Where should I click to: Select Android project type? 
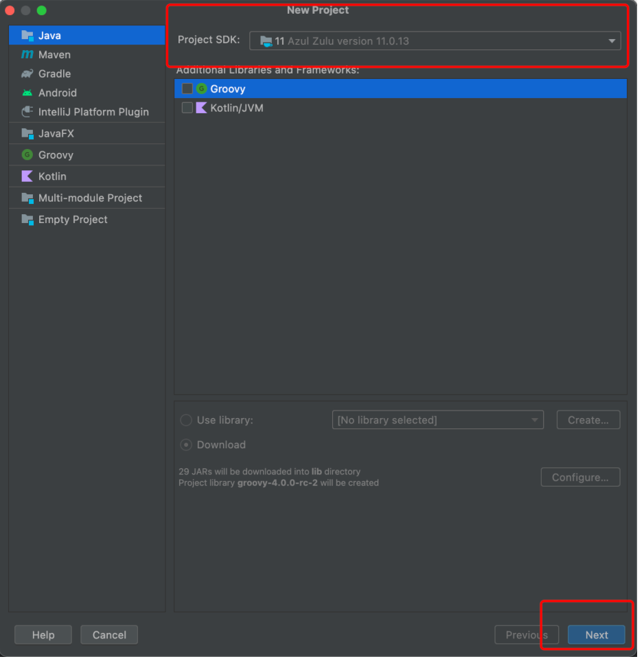(87, 93)
